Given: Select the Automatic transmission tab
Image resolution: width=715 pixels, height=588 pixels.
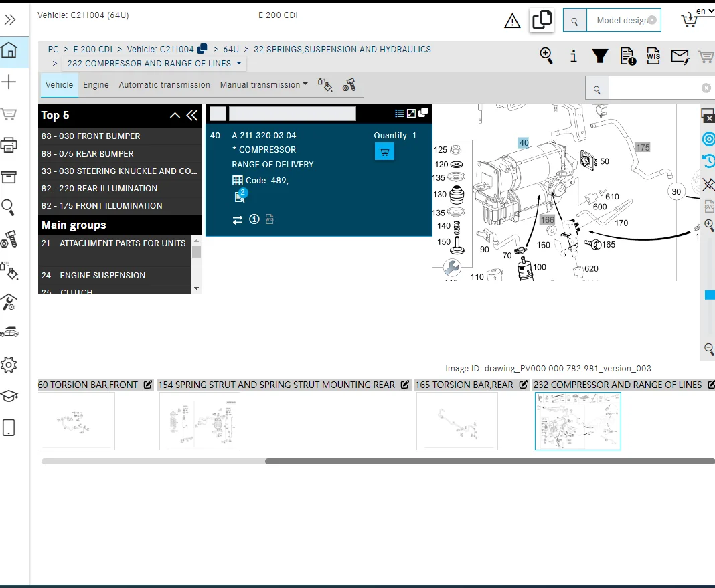Looking at the screenshot, I should 164,85.
